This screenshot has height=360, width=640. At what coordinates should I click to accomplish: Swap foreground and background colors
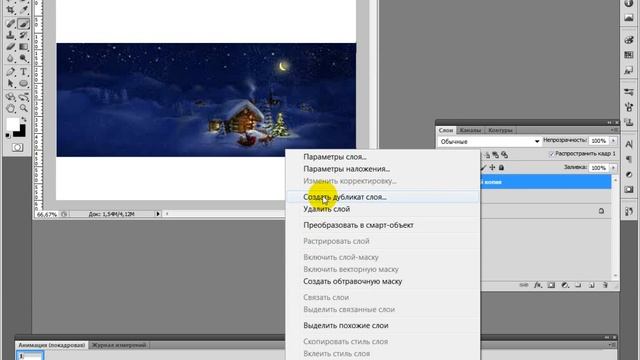(24, 119)
